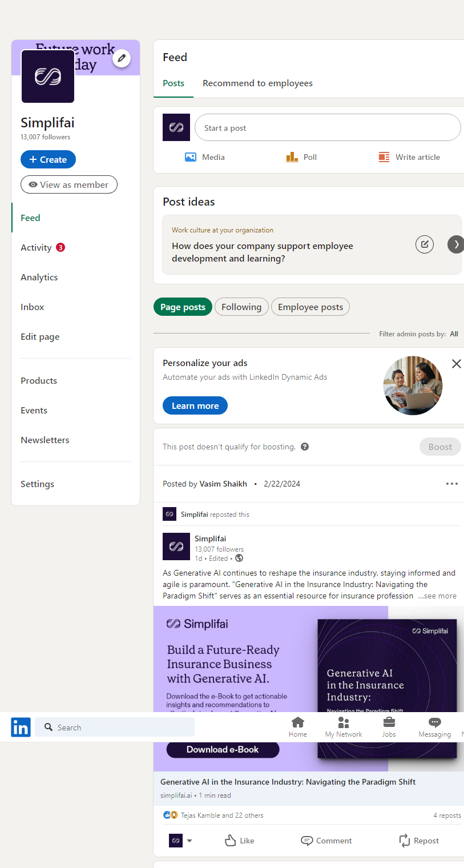Click the reaction emoji icons

point(171,815)
